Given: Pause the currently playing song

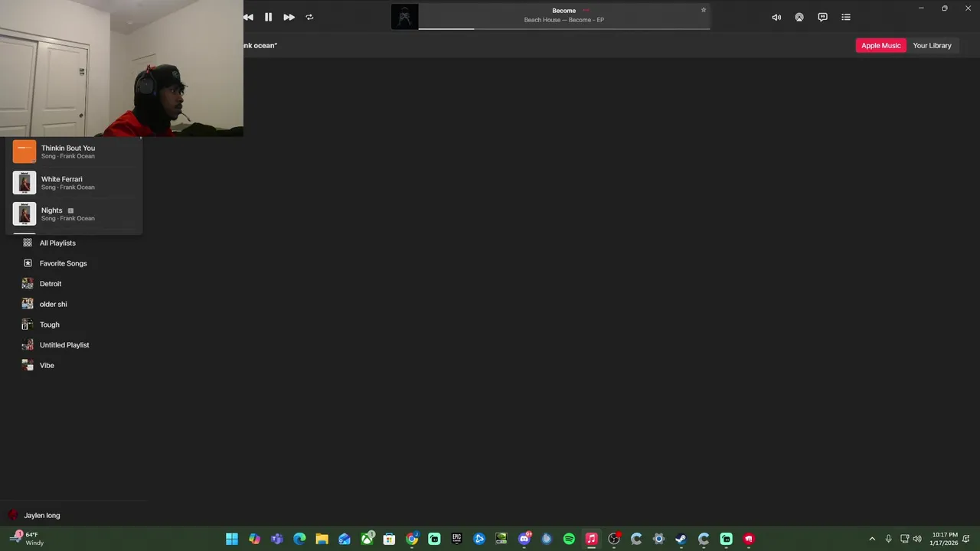Looking at the screenshot, I should [268, 17].
